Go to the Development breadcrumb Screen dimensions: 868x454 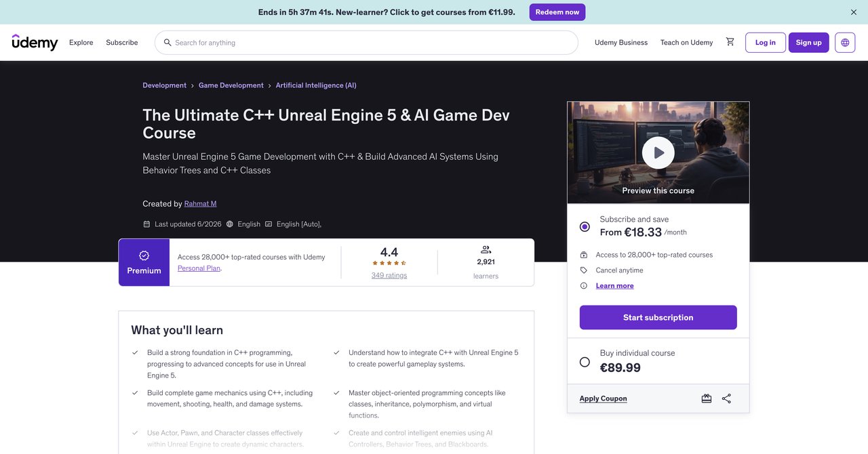[x=164, y=85]
